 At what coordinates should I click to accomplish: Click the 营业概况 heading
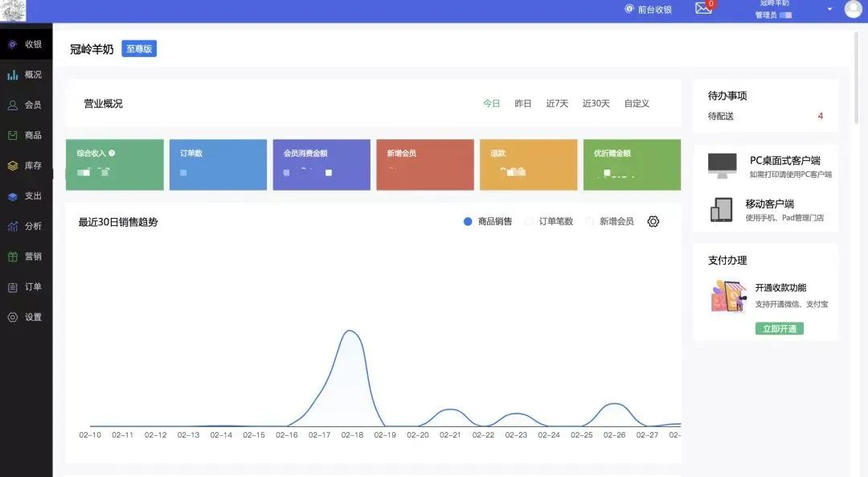tap(103, 104)
